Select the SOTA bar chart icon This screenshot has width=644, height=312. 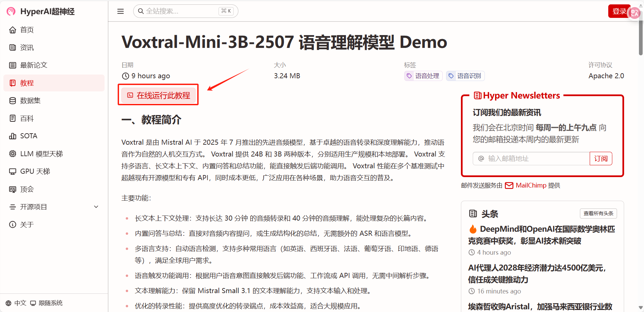[x=12, y=136]
